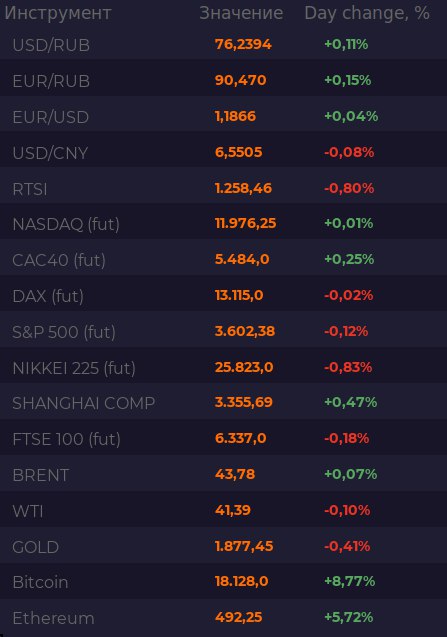Select the CAC40 (fut) row
Viewport: 447px width, 637px height.
(x=224, y=260)
